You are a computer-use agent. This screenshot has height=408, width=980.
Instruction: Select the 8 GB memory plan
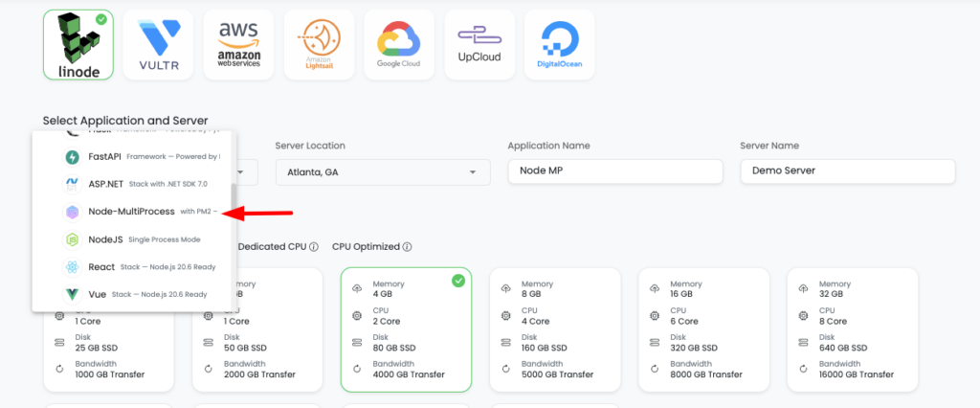pos(555,329)
